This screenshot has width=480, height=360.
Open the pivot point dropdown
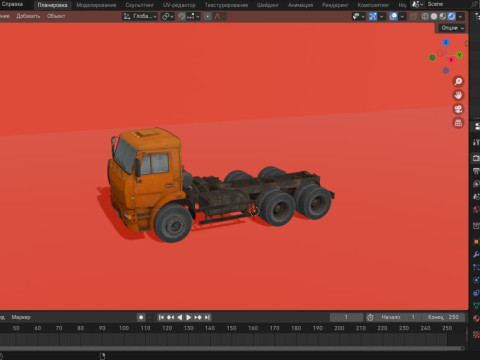tap(167, 16)
